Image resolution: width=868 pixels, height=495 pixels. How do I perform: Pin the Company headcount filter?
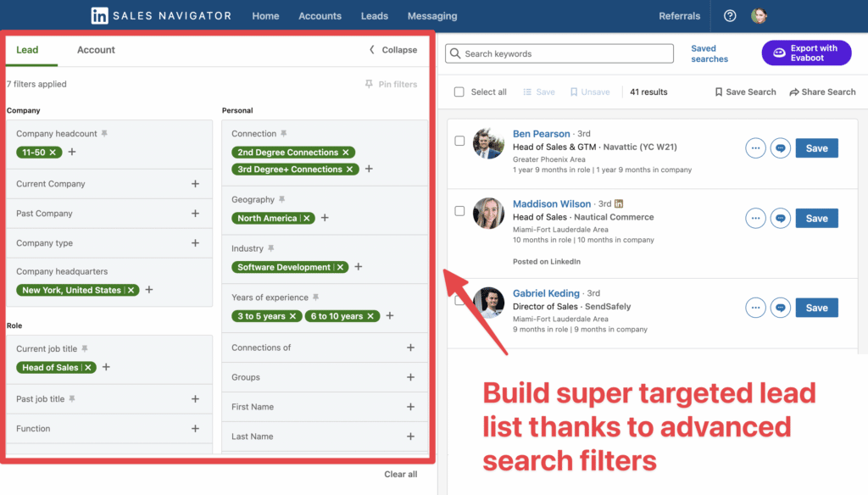tap(104, 133)
